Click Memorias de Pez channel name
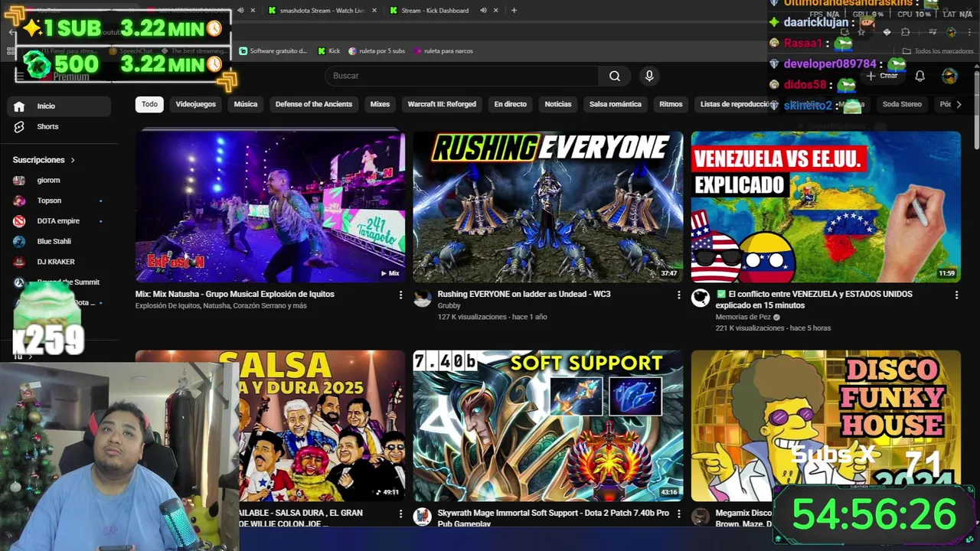The image size is (980, 551). click(743, 317)
